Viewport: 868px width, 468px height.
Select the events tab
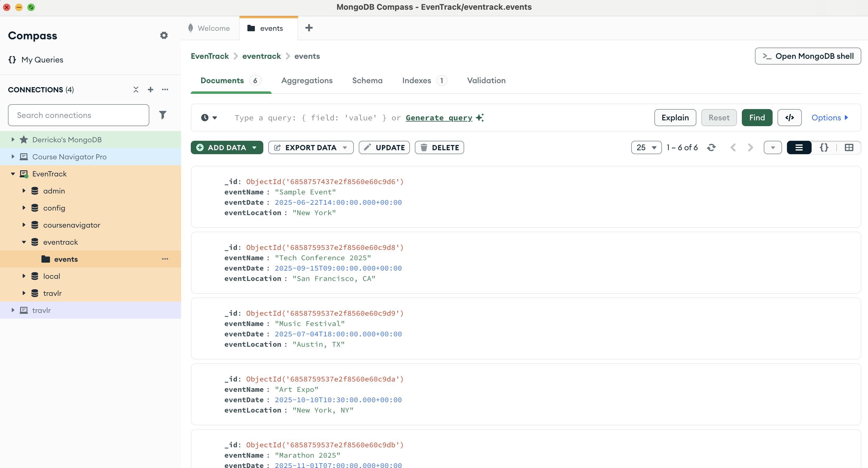268,28
